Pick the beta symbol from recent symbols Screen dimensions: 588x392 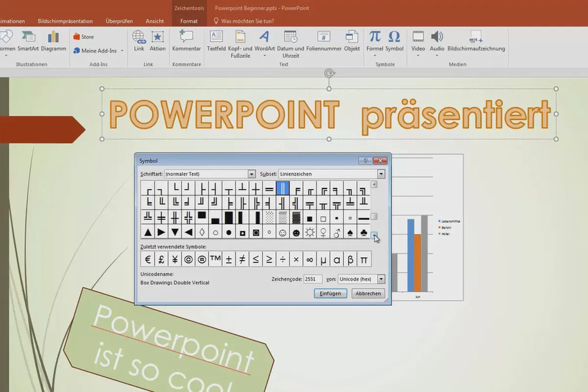tap(350, 259)
